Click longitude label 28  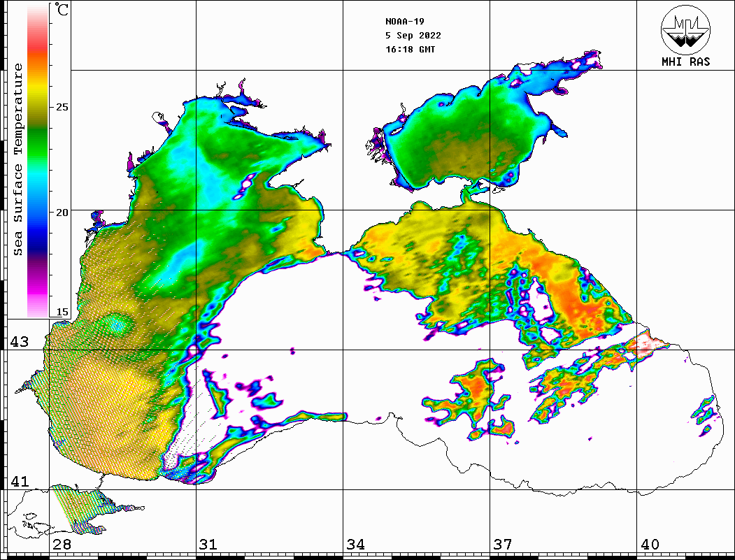pos(62,545)
